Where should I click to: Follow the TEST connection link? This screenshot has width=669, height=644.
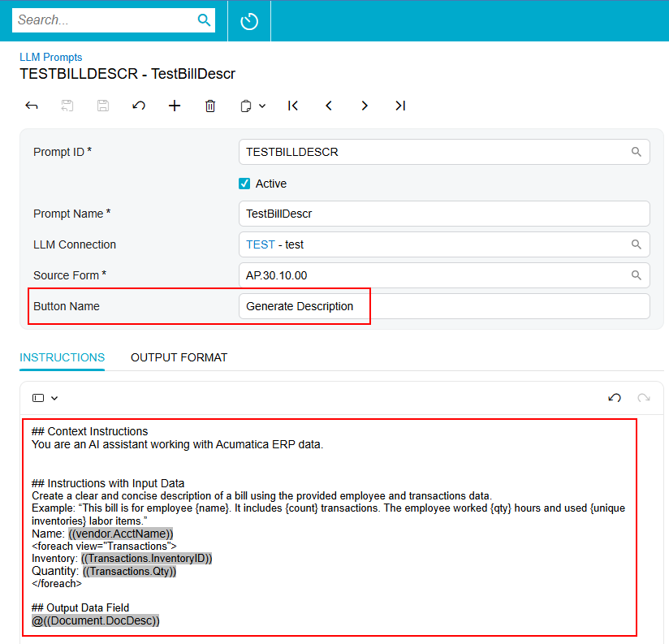260,244
